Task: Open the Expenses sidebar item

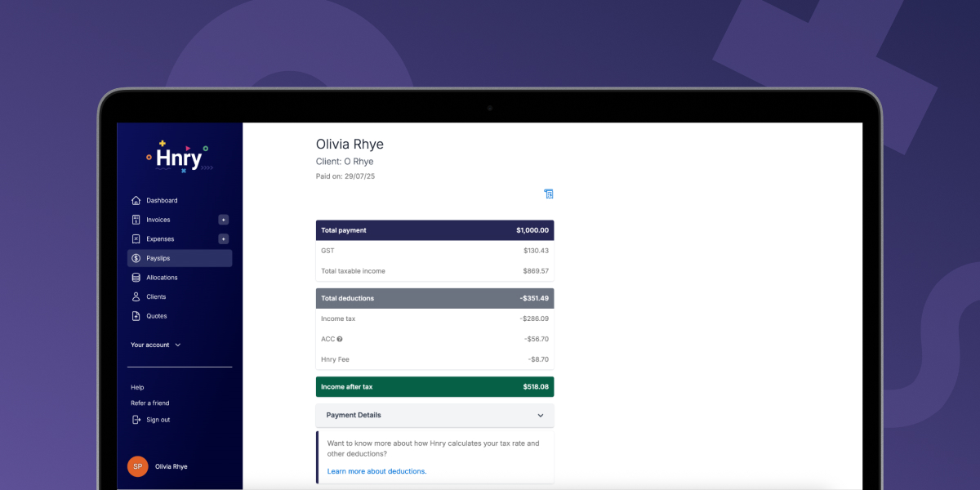Action: pyautogui.click(x=162, y=238)
